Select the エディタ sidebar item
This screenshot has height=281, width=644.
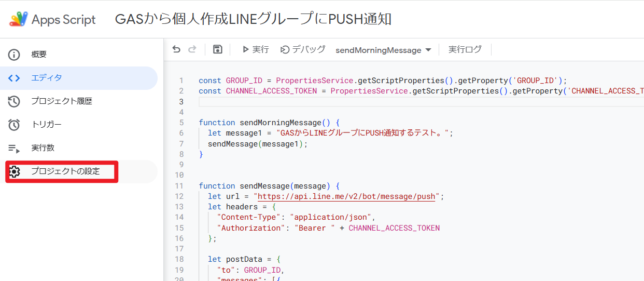78,78
